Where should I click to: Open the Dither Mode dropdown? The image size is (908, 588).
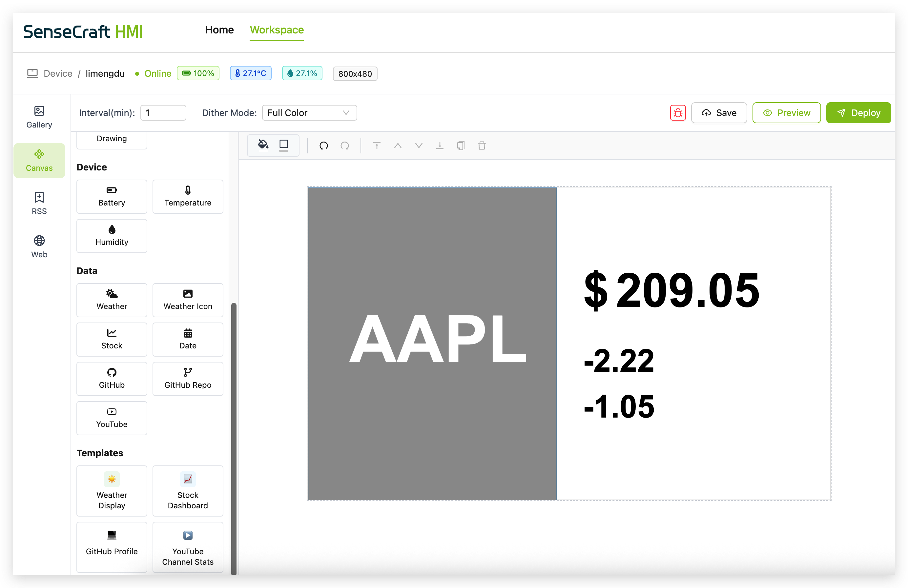pyautogui.click(x=309, y=113)
